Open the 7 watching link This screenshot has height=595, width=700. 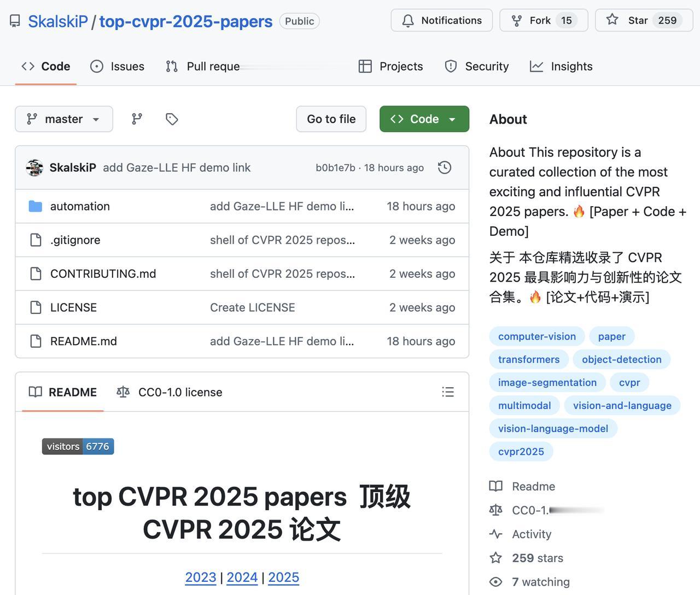pos(529,582)
